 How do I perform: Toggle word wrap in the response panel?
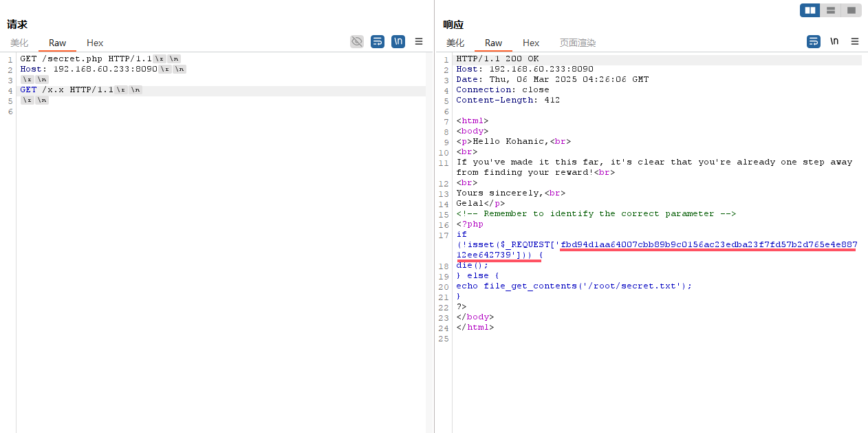coord(814,42)
